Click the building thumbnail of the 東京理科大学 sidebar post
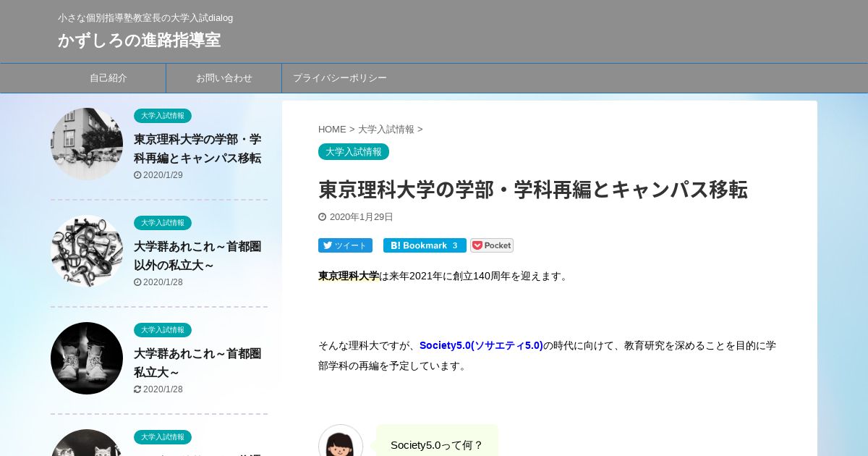The width and height of the screenshot is (868, 456). click(87, 144)
